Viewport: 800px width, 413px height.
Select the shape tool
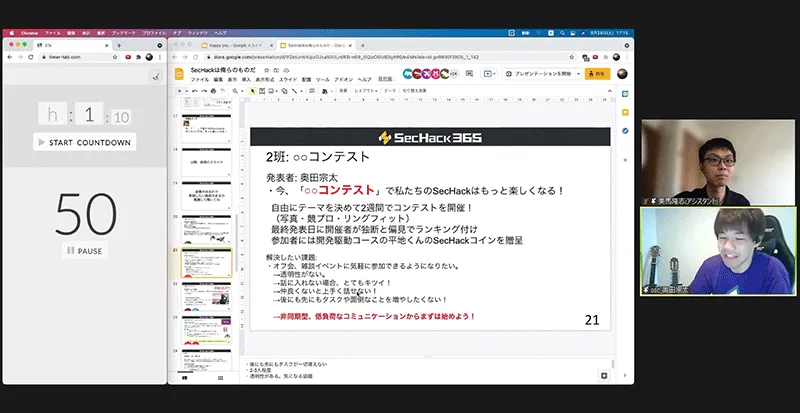point(284,91)
